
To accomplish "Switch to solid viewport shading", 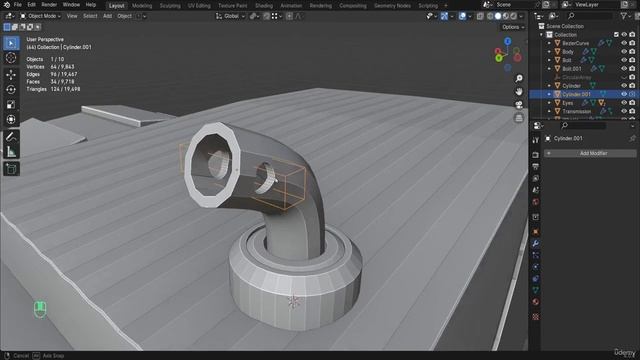I will [498, 16].
